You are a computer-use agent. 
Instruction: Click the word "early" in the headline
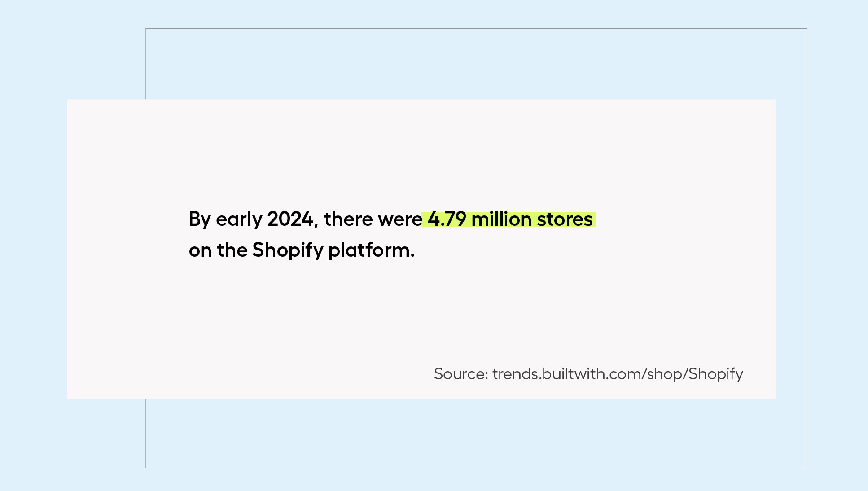239,220
